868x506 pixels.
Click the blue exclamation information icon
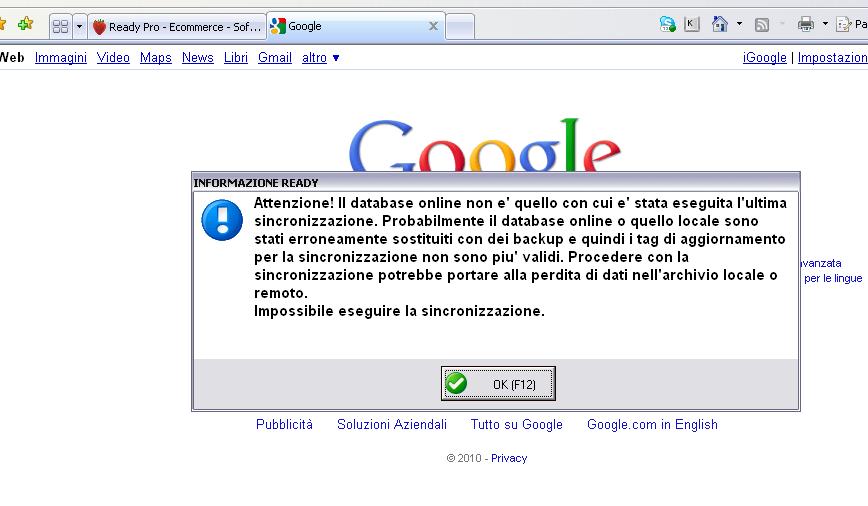tap(222, 220)
